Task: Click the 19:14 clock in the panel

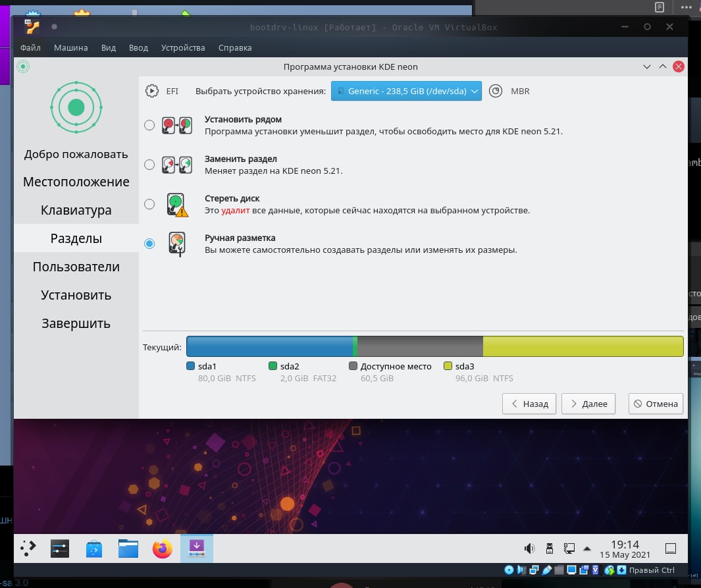Action: 625,544
